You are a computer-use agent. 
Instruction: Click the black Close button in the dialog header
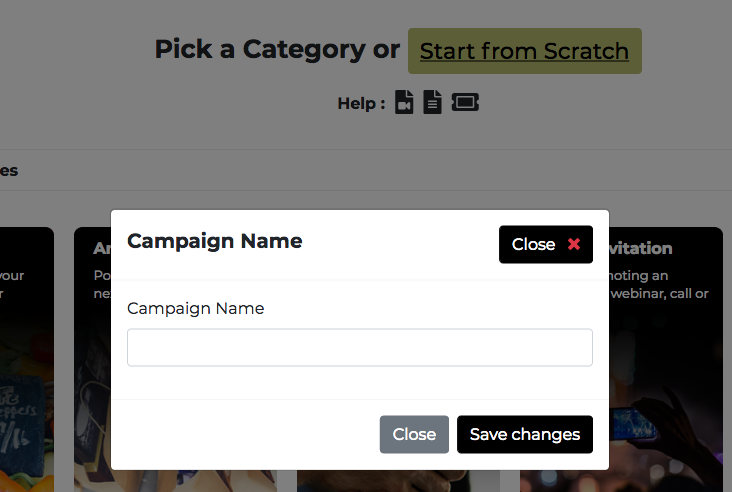point(546,244)
